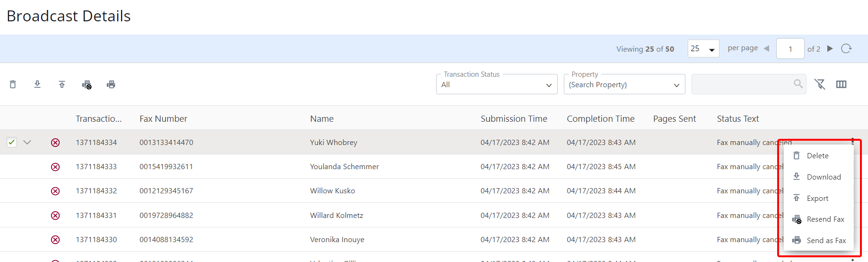Open the column chooser icon
868x262 pixels.
(x=841, y=84)
